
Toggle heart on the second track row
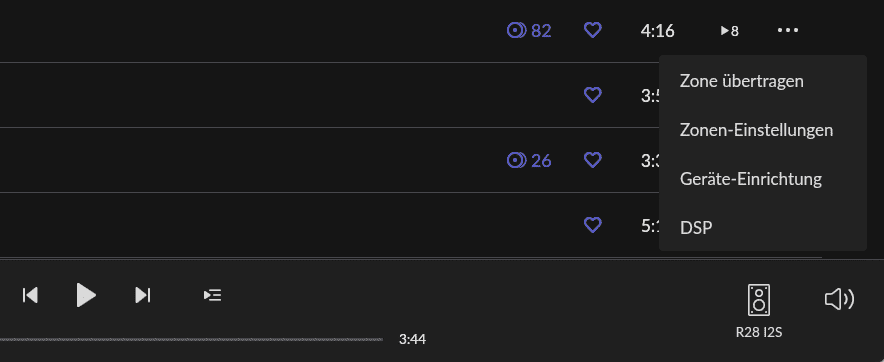point(593,95)
